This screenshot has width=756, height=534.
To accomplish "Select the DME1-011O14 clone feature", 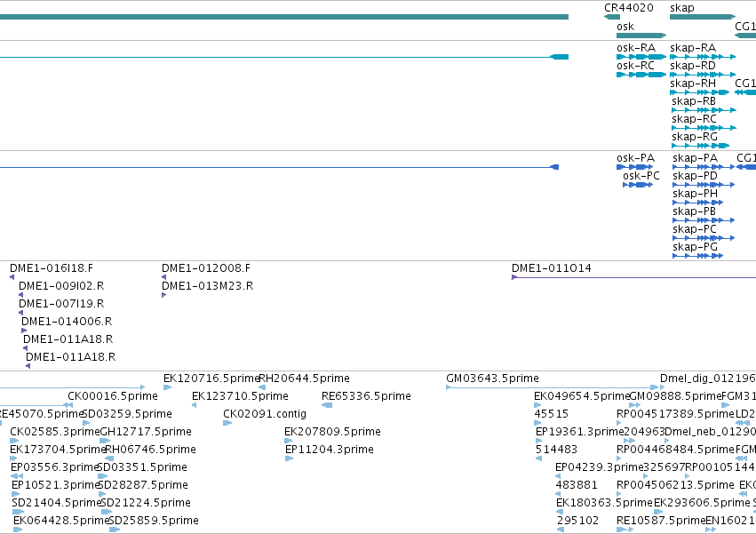I will [x=633, y=277].
